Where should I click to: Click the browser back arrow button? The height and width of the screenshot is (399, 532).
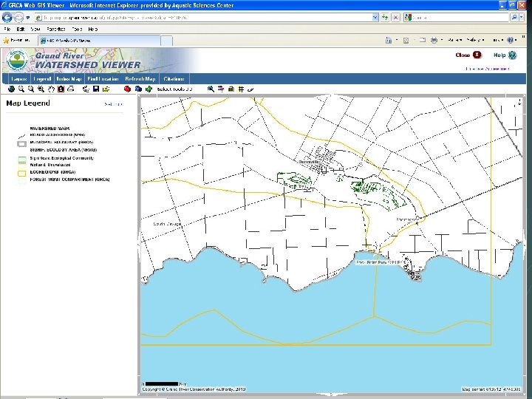click(x=8, y=17)
